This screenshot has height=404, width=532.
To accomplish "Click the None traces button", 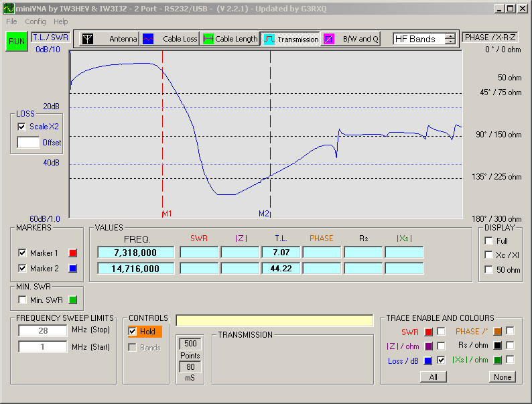I will coord(503,377).
